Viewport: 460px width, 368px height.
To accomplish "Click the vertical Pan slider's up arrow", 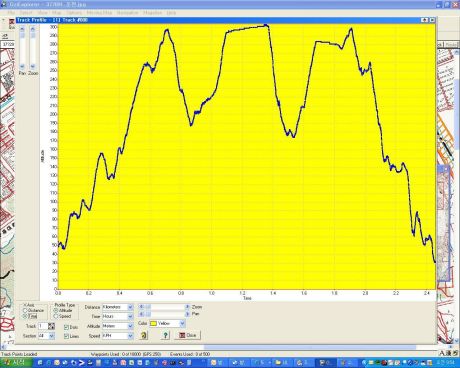I will (x=22, y=29).
